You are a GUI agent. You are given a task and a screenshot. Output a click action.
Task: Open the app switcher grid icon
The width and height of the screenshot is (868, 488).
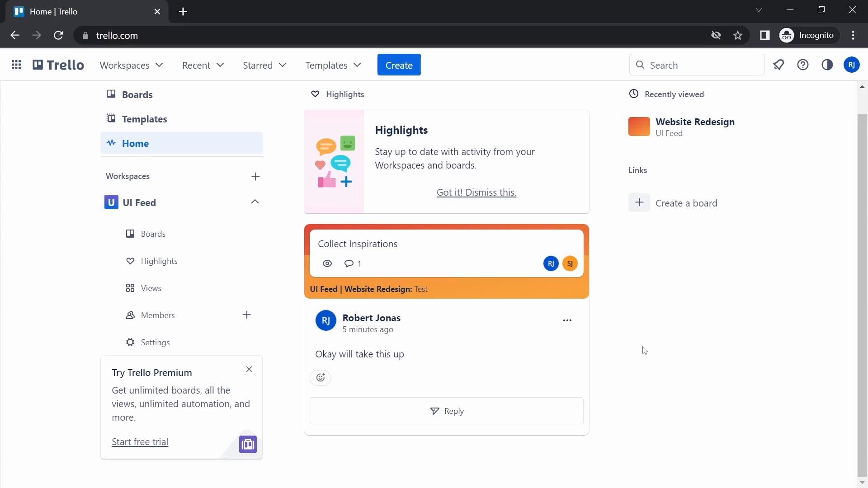click(x=16, y=65)
